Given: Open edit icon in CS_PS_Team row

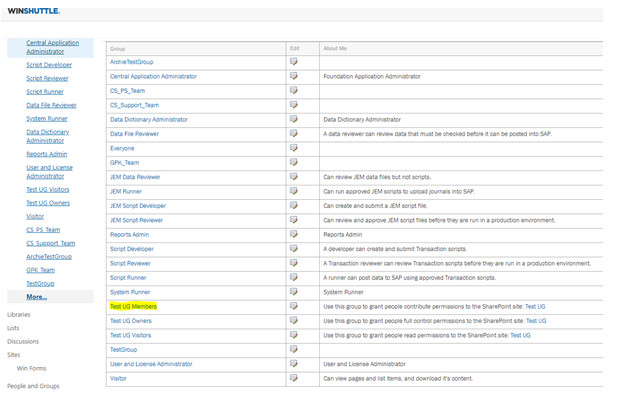Looking at the screenshot, I should 294,90.
